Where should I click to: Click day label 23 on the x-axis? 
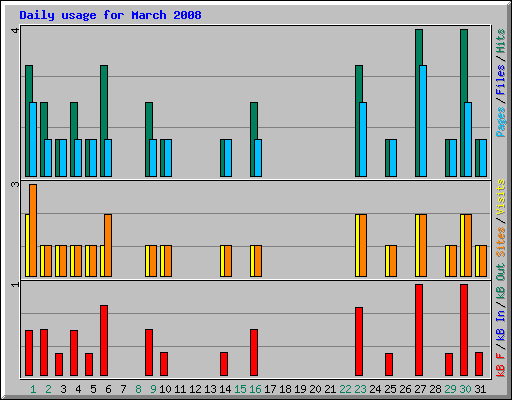pos(360,389)
